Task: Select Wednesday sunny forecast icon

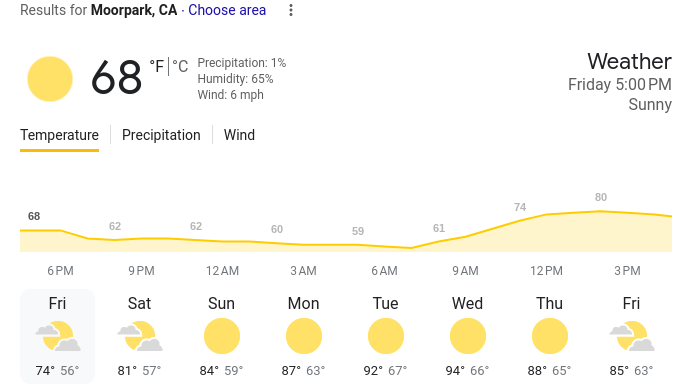Action: click(468, 336)
